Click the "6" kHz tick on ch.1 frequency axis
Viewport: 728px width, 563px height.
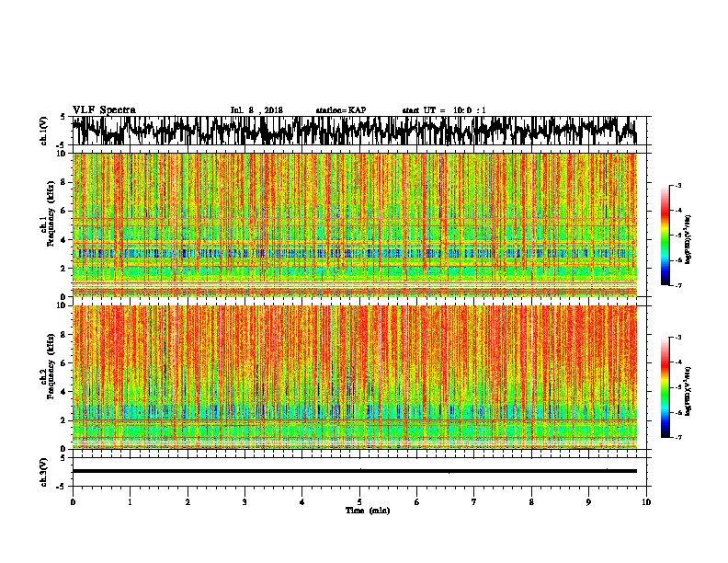64,212
